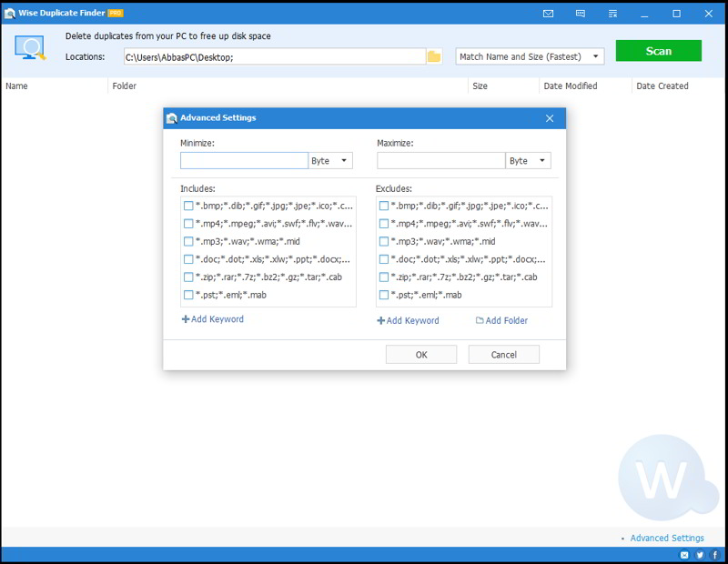728x564 pixels.
Task: Tick the *.pst;*.eml Includes checkbox
Action: point(188,295)
